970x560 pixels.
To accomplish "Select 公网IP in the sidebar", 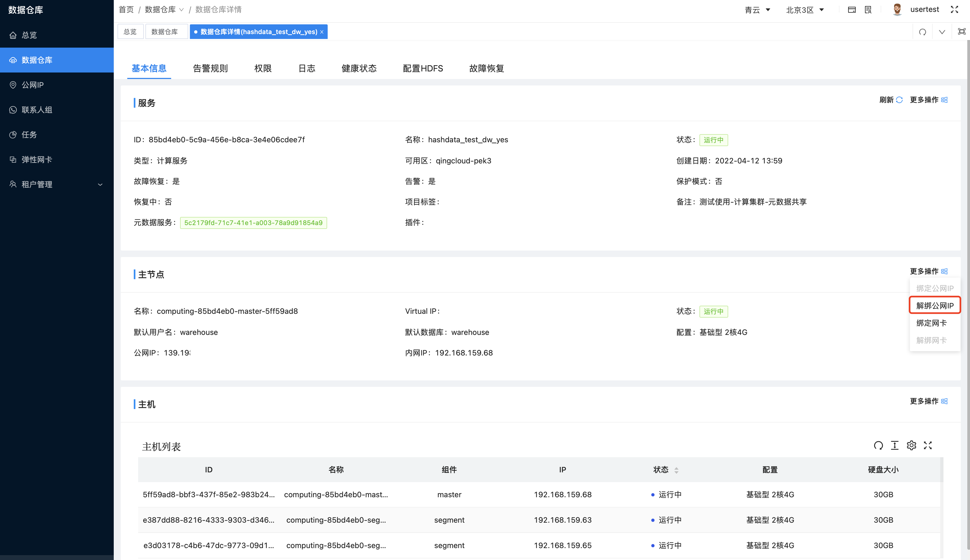I will tap(32, 85).
